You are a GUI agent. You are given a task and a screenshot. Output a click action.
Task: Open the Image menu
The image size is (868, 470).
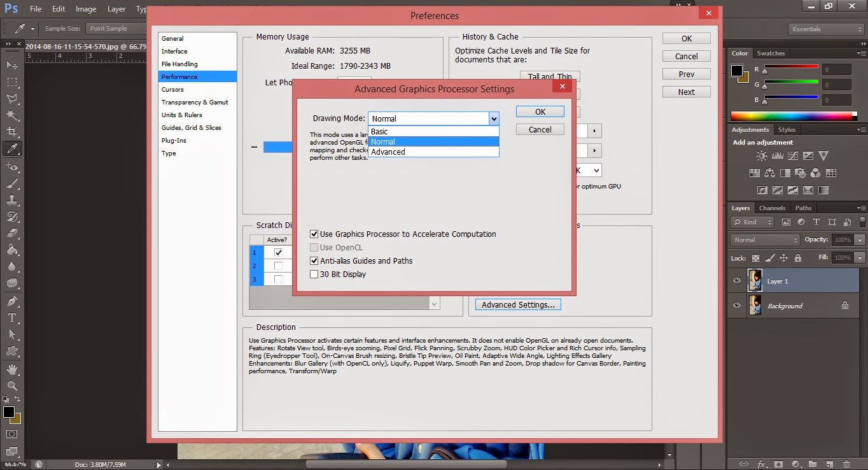pyautogui.click(x=86, y=10)
